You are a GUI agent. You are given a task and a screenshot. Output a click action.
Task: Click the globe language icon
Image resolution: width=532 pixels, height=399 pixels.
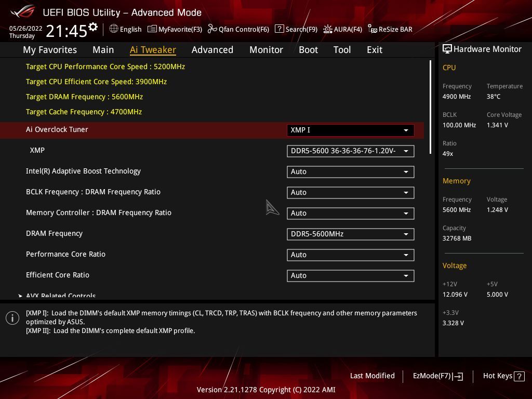click(114, 29)
